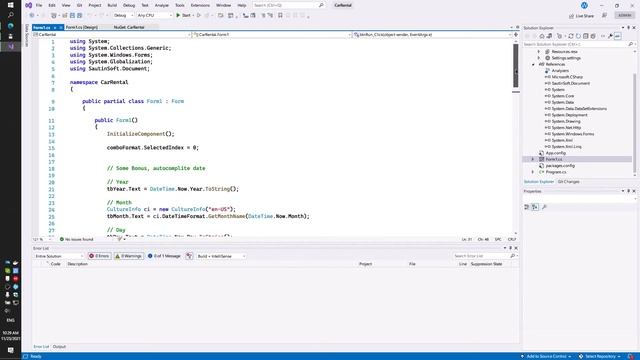Image resolution: width=640 pixels, height=360 pixels.
Task: Select the SautinSoft.Document reference
Action: pos(571,83)
